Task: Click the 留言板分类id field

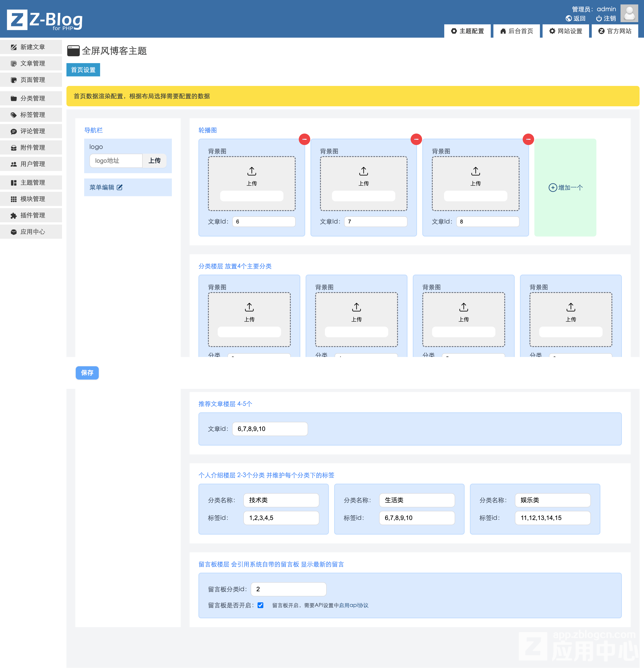Action: point(289,589)
